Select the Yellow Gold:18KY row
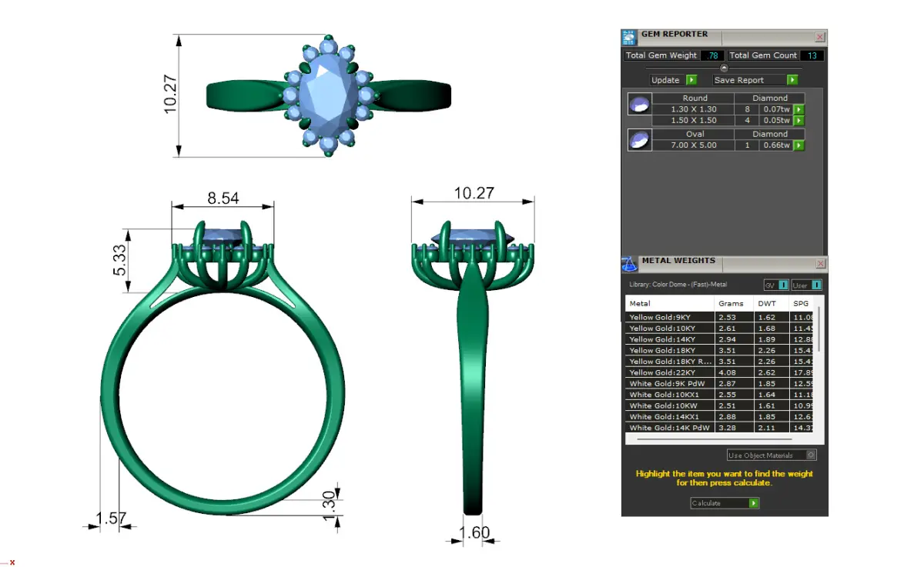The height and width of the screenshot is (567, 924). (x=720, y=350)
